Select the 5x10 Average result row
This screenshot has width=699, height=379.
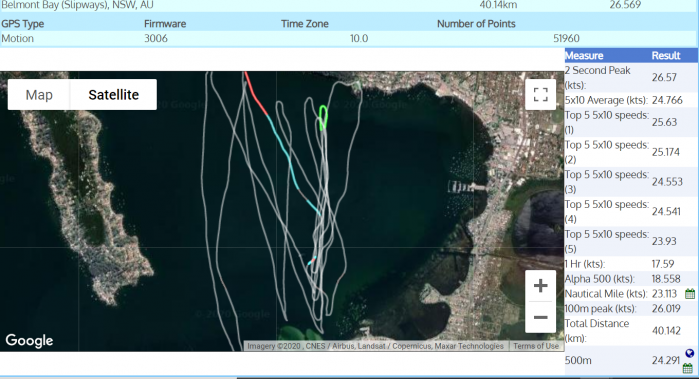(x=631, y=100)
